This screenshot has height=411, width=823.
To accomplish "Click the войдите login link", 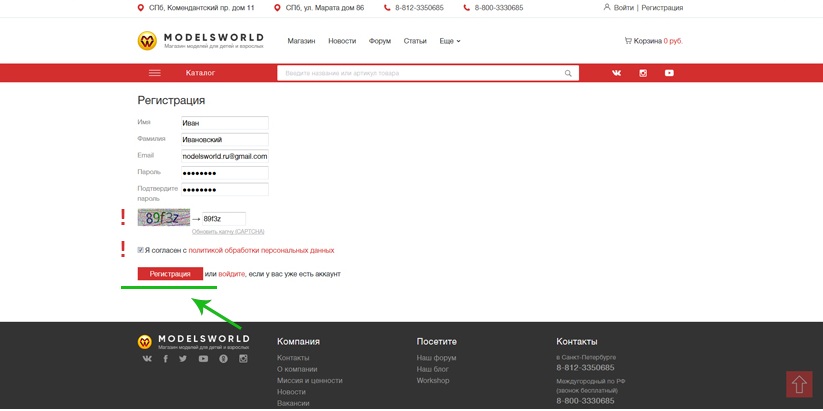I will pos(231,274).
